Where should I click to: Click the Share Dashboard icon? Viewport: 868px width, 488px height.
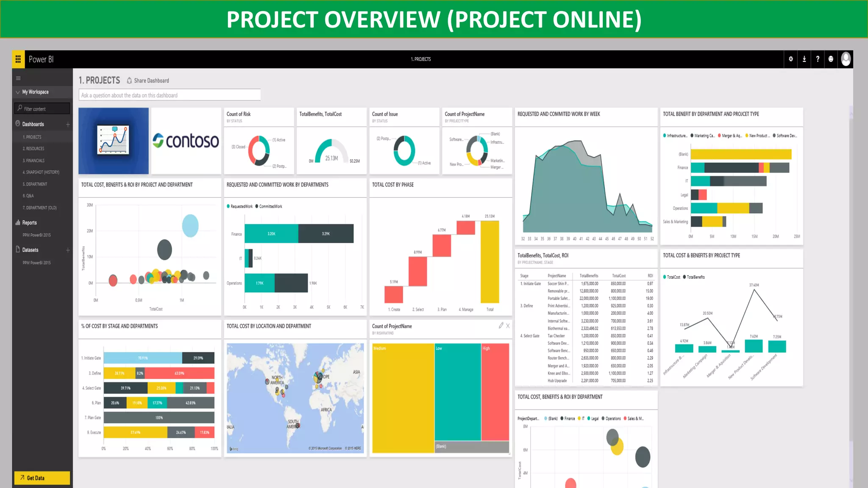coord(129,80)
